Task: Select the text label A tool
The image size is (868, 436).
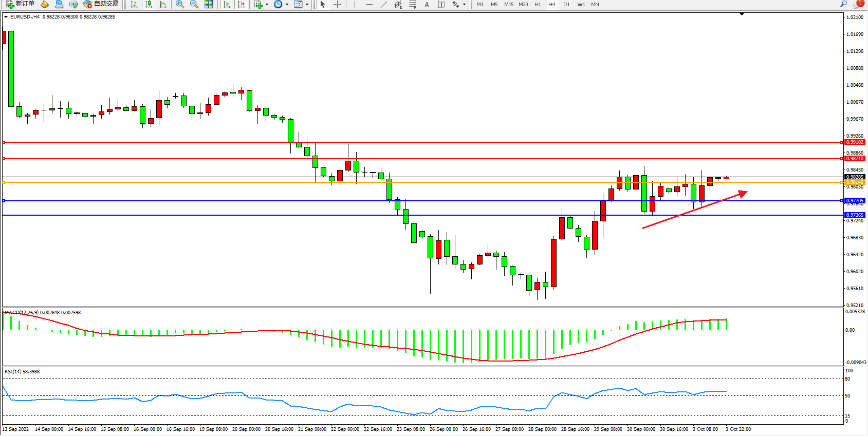Action: (427, 4)
